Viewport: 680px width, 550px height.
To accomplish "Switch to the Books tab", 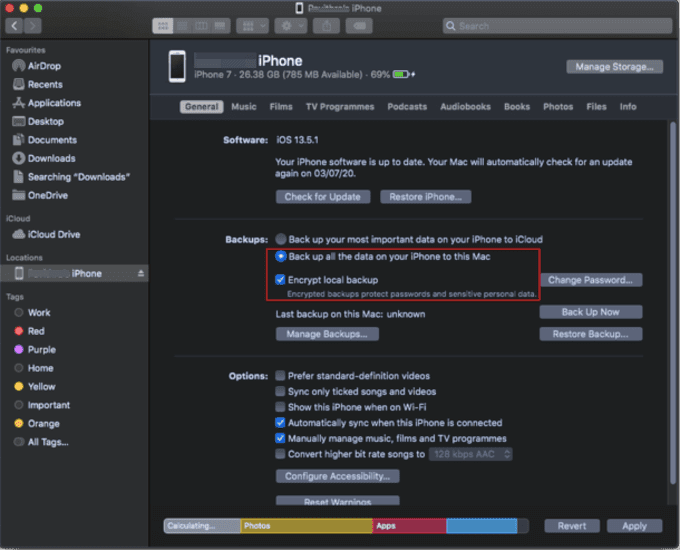I will [x=517, y=107].
